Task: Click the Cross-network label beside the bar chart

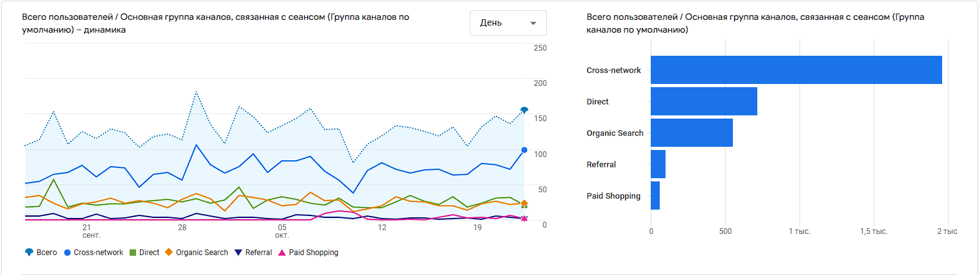Action: pos(614,71)
